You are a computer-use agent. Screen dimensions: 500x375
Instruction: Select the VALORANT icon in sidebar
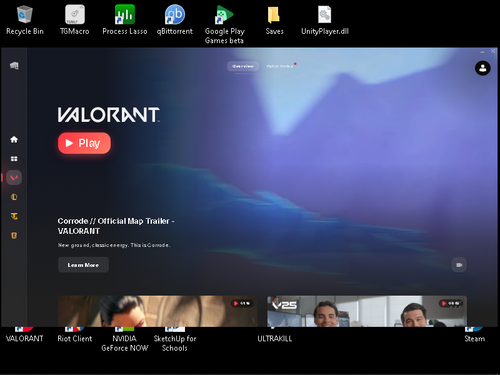[14, 178]
